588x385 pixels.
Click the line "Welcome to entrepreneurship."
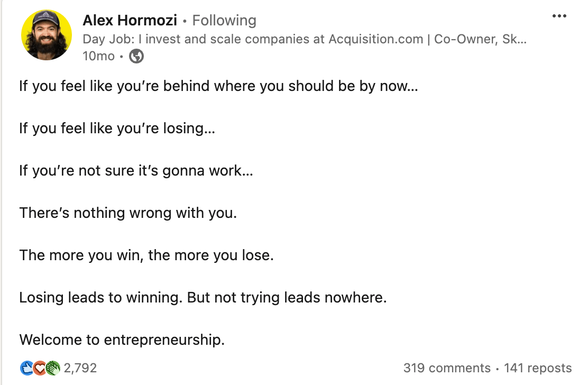point(122,340)
